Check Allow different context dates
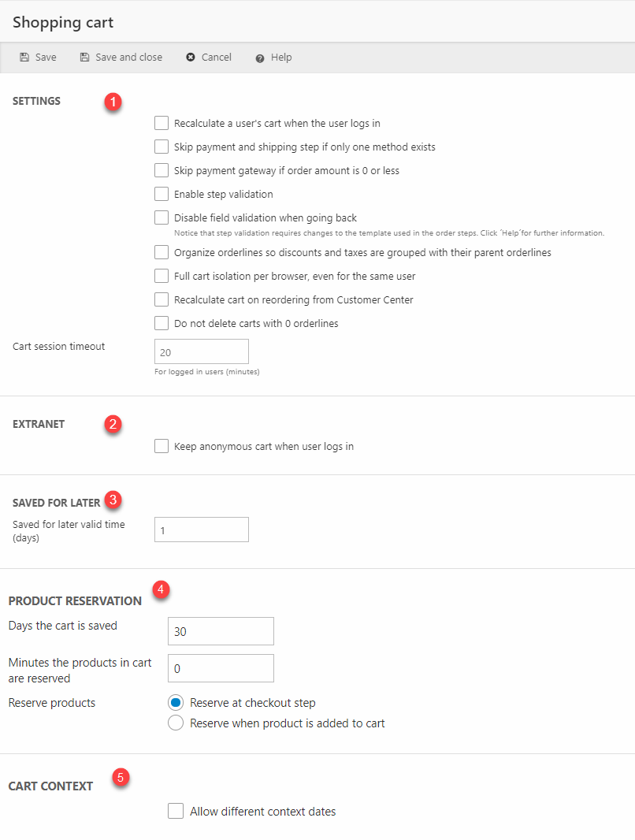The height and width of the screenshot is (840, 635). (176, 812)
